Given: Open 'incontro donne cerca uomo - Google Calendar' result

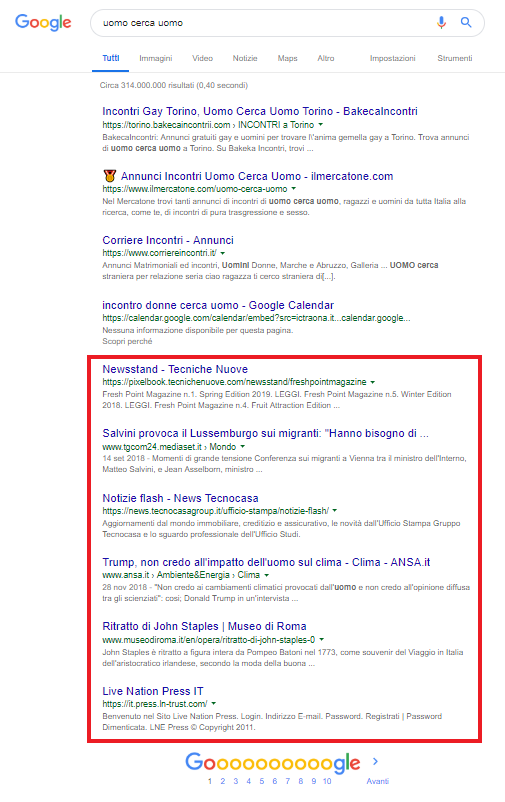Looking at the screenshot, I should [218, 305].
